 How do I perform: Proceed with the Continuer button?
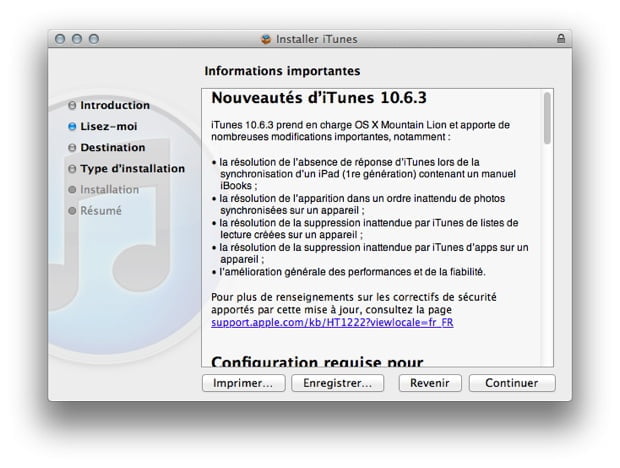tap(512, 383)
